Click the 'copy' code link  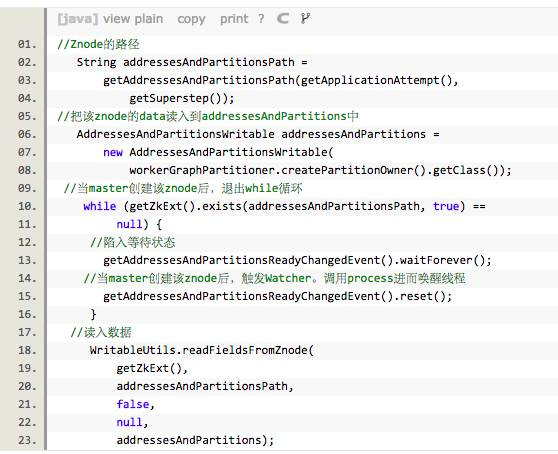point(191,19)
